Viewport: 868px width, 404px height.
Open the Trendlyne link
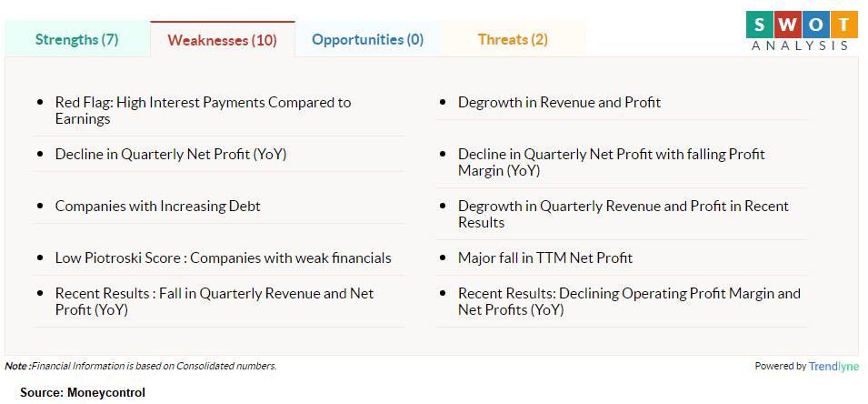tap(833, 366)
